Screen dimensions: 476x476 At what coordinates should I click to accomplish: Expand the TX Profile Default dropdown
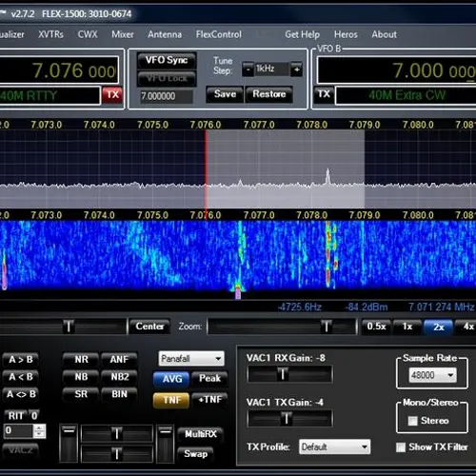[335, 446]
